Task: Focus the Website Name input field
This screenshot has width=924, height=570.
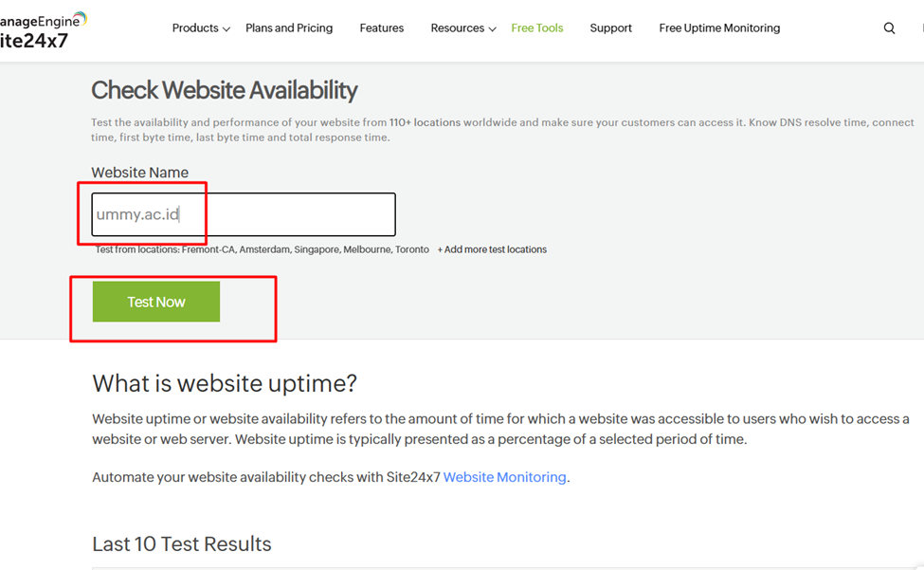Action: tap(243, 214)
